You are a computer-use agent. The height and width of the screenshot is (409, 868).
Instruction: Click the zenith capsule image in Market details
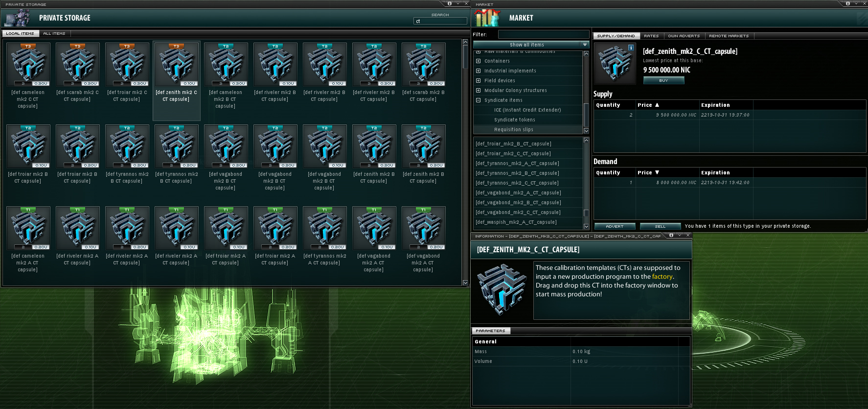tap(615, 64)
